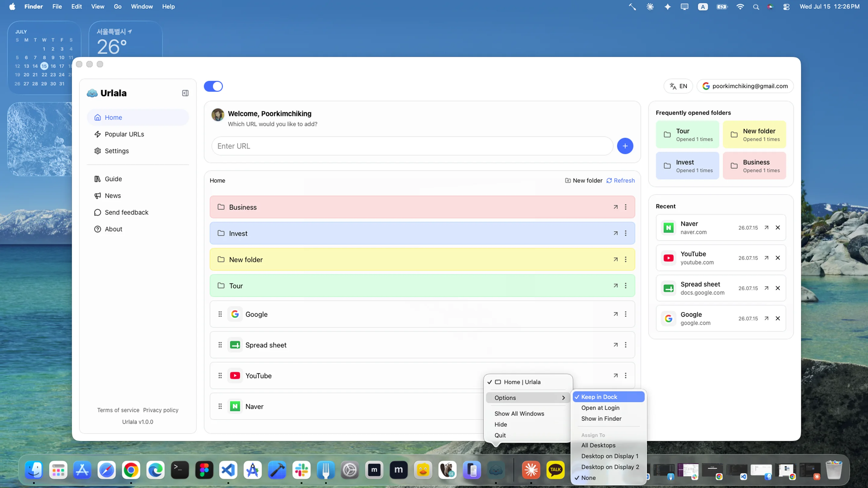Click drag handle of Google row
The width and height of the screenshot is (868, 488).
coord(220,314)
